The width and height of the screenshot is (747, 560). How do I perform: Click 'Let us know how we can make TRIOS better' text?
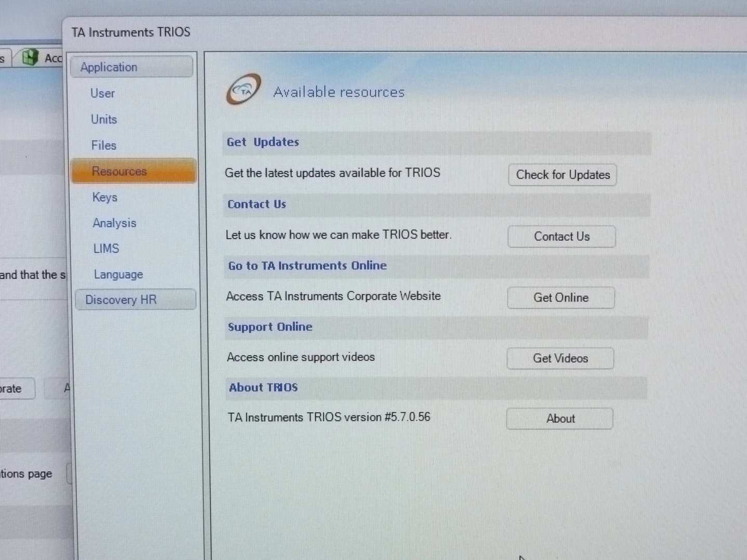coord(338,235)
